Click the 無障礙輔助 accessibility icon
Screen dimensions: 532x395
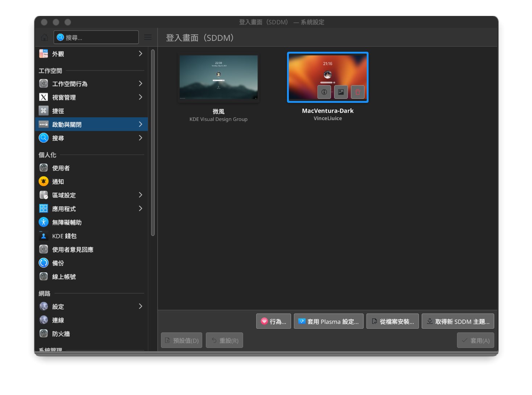tap(43, 222)
